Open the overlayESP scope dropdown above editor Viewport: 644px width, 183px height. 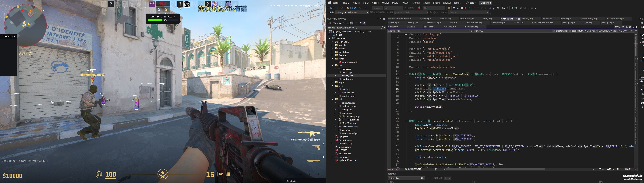click(511, 31)
